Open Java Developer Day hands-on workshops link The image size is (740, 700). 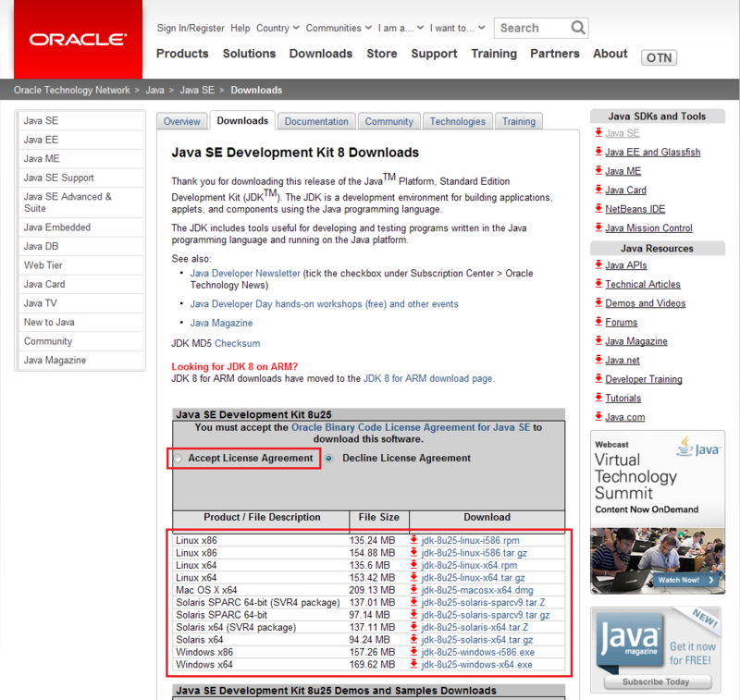[x=325, y=304]
